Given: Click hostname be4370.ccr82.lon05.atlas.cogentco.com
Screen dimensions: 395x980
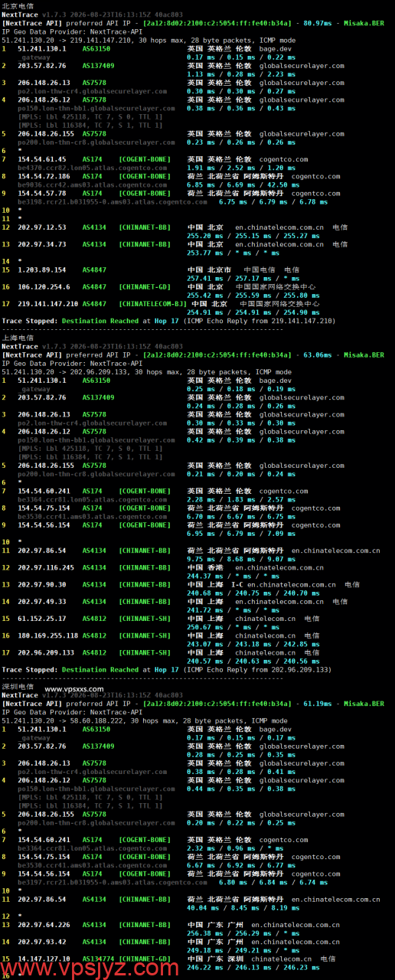Looking at the screenshot, I should pos(92,168).
